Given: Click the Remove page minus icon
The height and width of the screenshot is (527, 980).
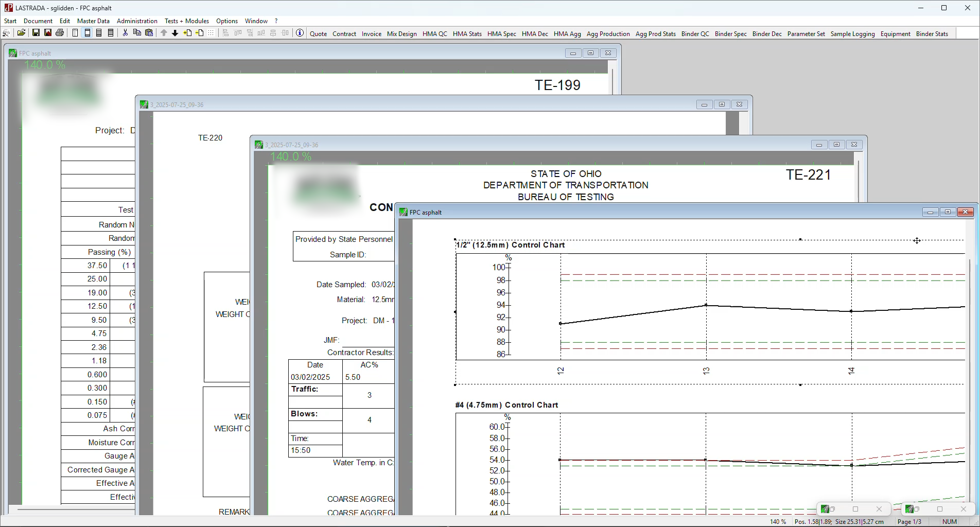Looking at the screenshot, I should [x=199, y=33].
